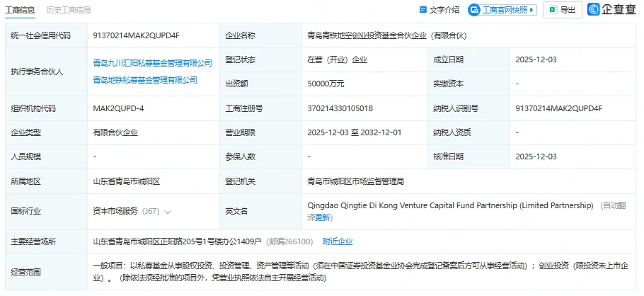Expand the 工商官网快照 arrow
This screenshot has height=296, width=644.
click(x=532, y=10)
